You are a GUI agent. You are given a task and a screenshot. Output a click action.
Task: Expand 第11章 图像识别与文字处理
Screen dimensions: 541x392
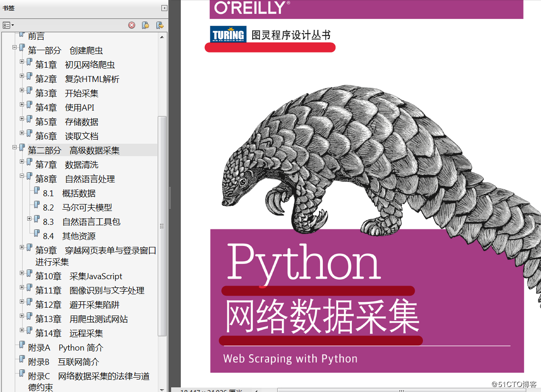coord(22,287)
